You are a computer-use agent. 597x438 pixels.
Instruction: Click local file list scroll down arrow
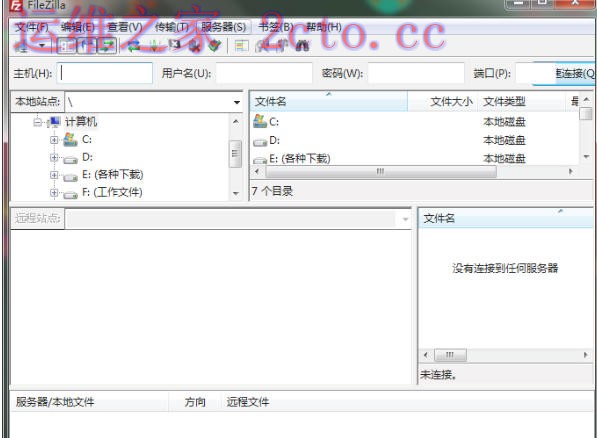pyautogui.click(x=586, y=157)
